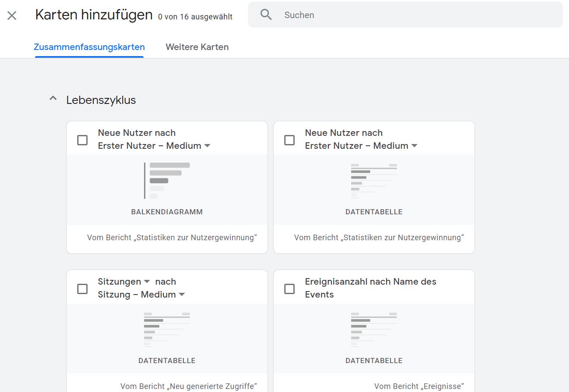This screenshot has width=569, height=392.
Task: Check the checkbox on the bar chart Neue Nutzer card
Action: [82, 139]
